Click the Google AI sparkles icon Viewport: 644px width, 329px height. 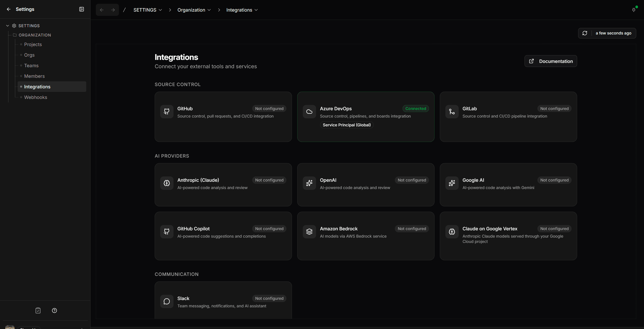pyautogui.click(x=452, y=183)
